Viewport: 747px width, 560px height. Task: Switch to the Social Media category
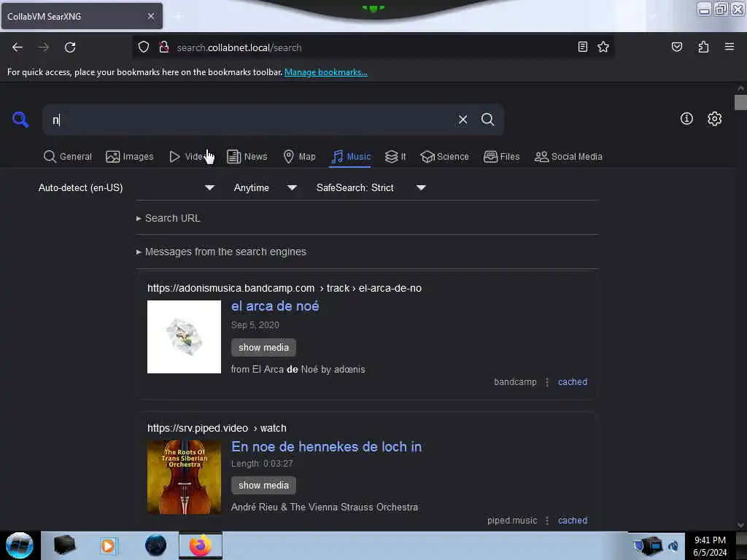point(568,157)
